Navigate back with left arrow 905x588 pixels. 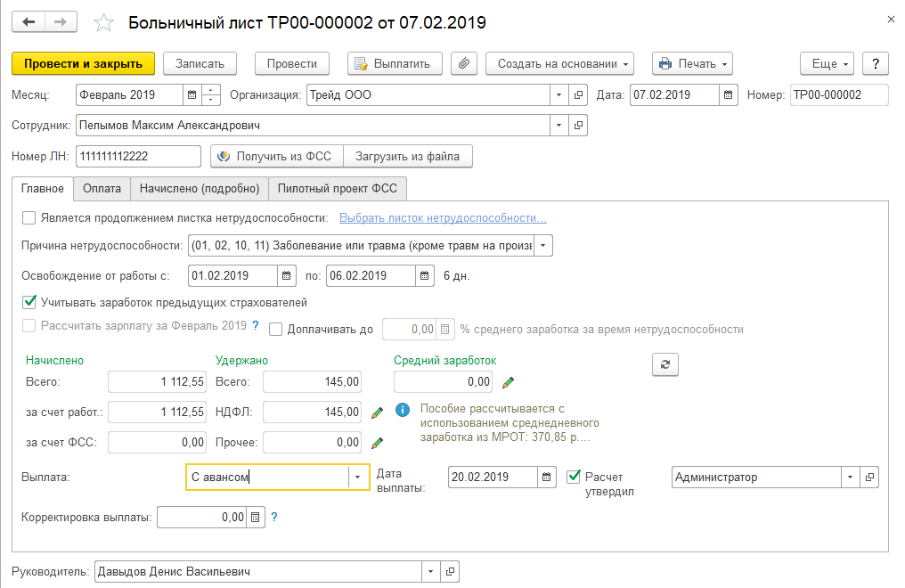tap(29, 21)
